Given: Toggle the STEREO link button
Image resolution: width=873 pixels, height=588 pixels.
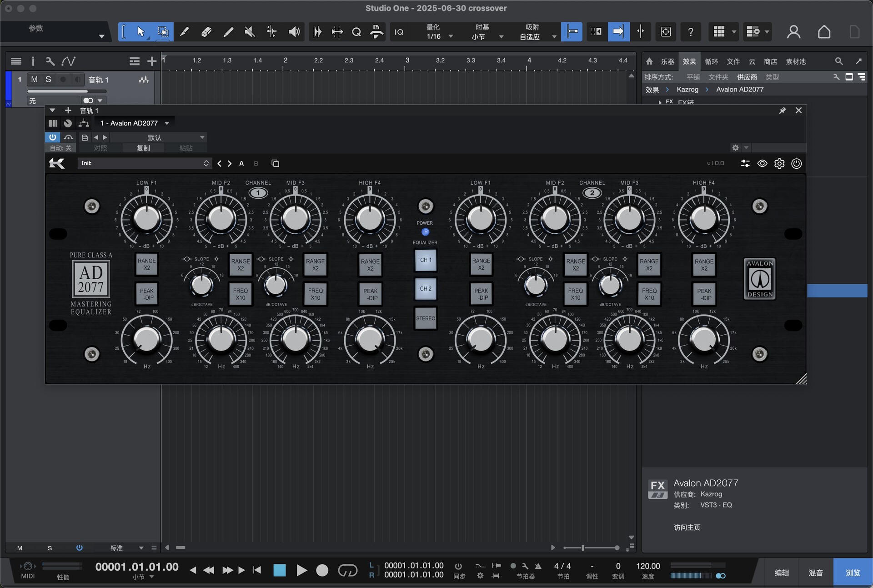Looking at the screenshot, I should (426, 318).
